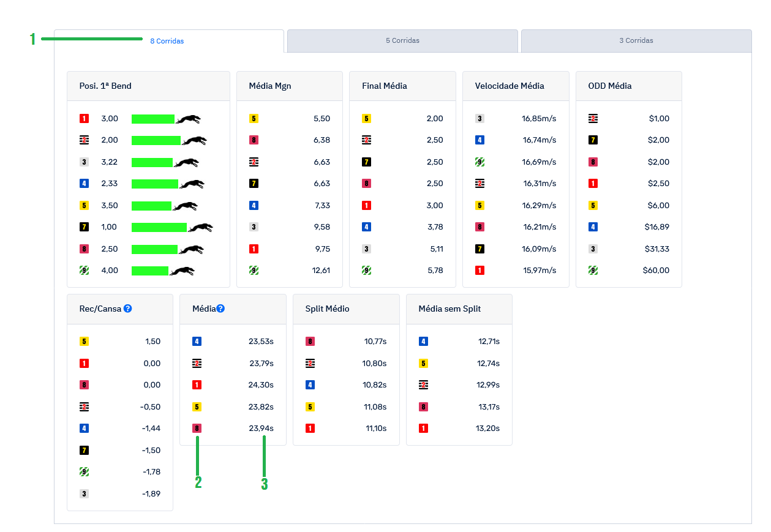The width and height of the screenshot is (771, 532).
Task: Click greyhound icon on the 2,00 bar
Action: 194,141
